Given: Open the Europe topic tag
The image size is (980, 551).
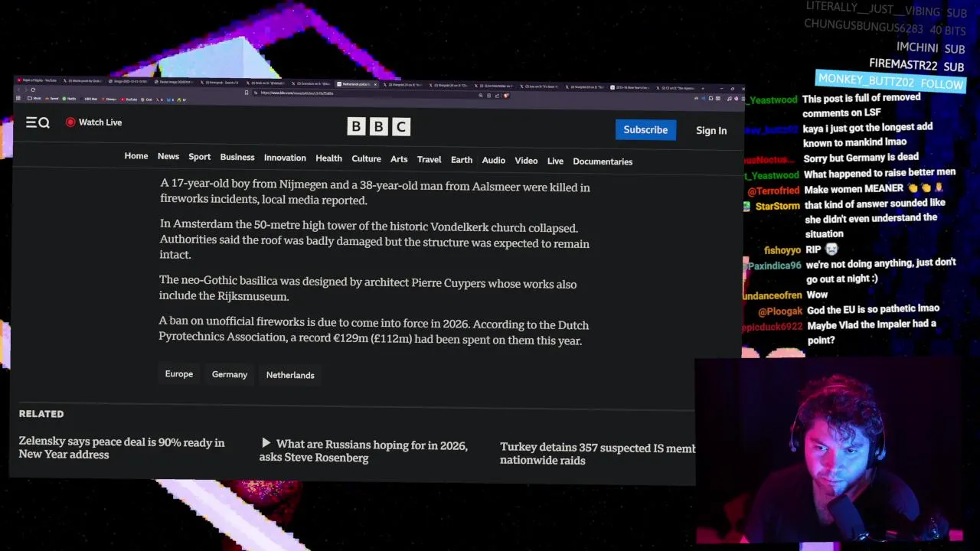Looking at the screenshot, I should 179,374.
